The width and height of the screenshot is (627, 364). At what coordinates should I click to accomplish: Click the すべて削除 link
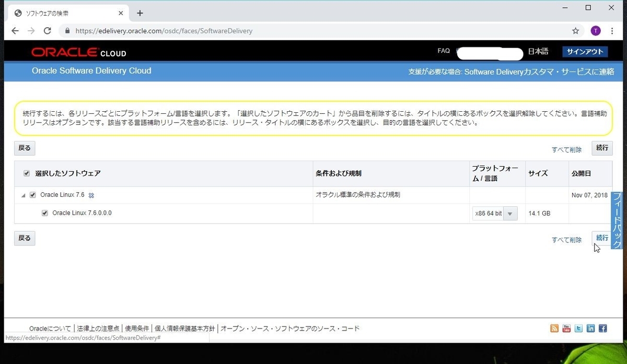pyautogui.click(x=566, y=149)
